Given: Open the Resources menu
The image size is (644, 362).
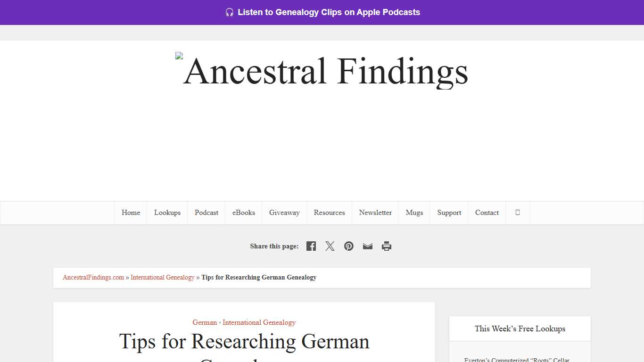Looking at the screenshot, I should point(329,213).
